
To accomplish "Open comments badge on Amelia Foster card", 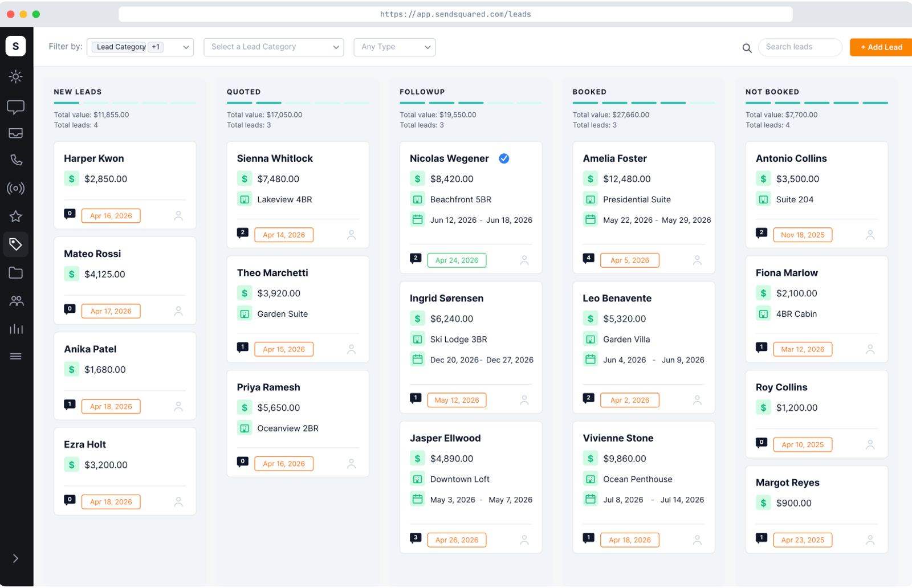I will 589,258.
